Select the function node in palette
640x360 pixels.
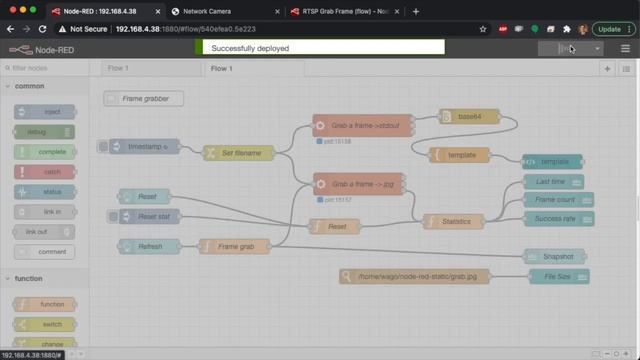pos(44,304)
